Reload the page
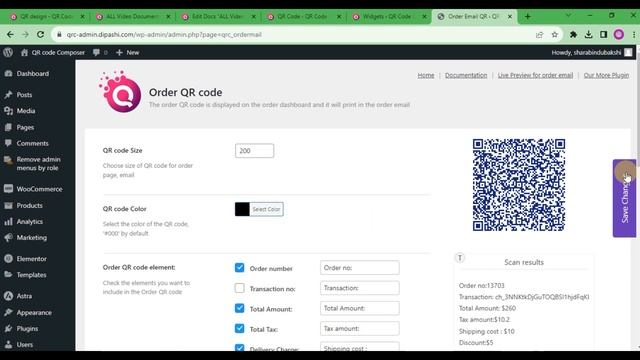Screen dimensions: 640x360 [x=40, y=35]
